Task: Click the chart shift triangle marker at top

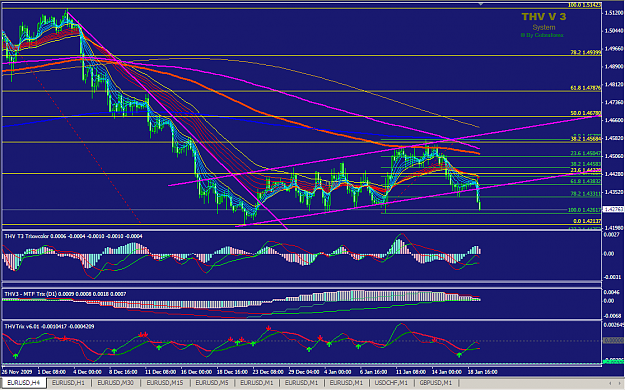Action: (481, 4)
